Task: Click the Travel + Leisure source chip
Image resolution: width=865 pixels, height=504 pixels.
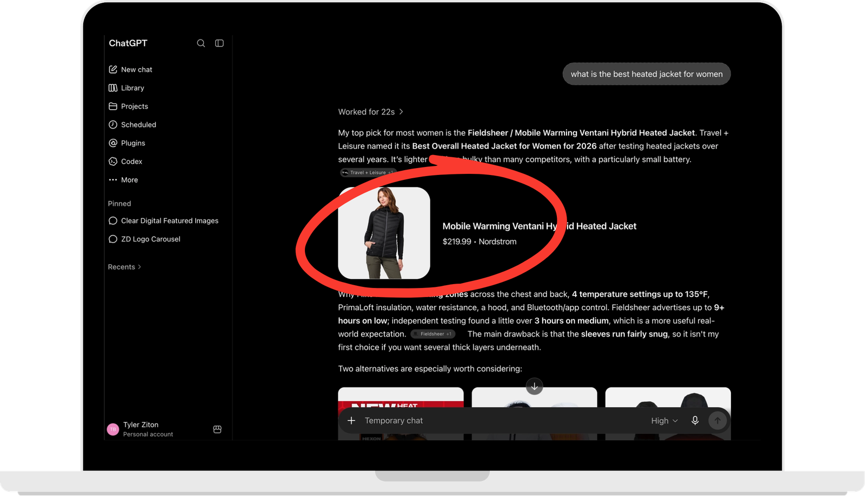Action: (x=368, y=173)
